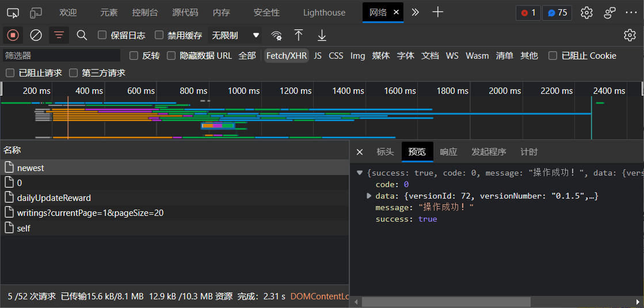The height and width of the screenshot is (308, 644).
Task: Select the self request row
Action: click(x=174, y=228)
